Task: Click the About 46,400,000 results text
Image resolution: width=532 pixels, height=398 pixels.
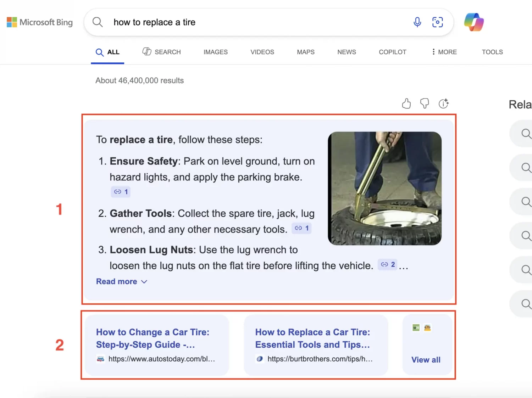Action: (140, 80)
